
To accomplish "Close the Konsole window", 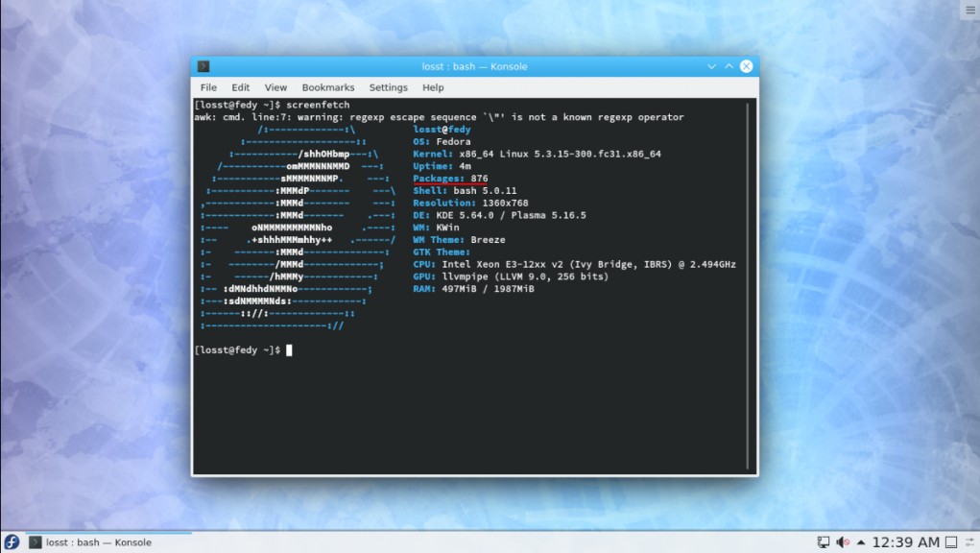I will [x=746, y=66].
